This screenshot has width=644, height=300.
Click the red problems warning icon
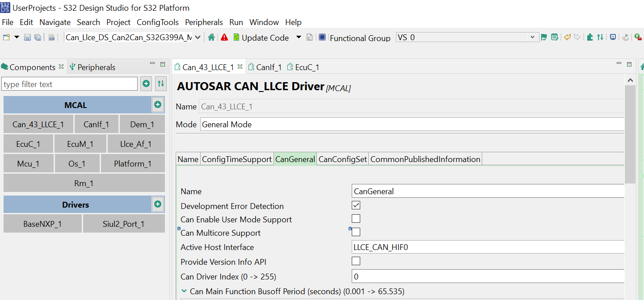pos(224,37)
